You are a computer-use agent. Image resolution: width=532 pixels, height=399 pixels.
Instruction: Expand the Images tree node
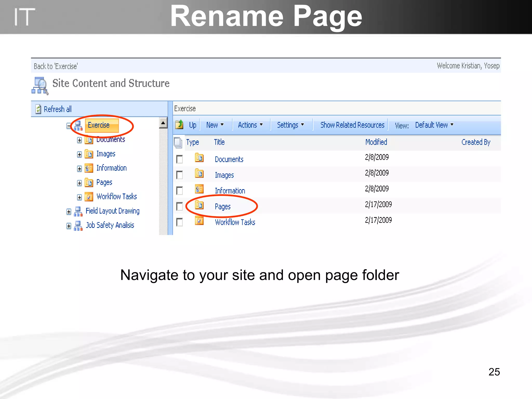(x=79, y=155)
